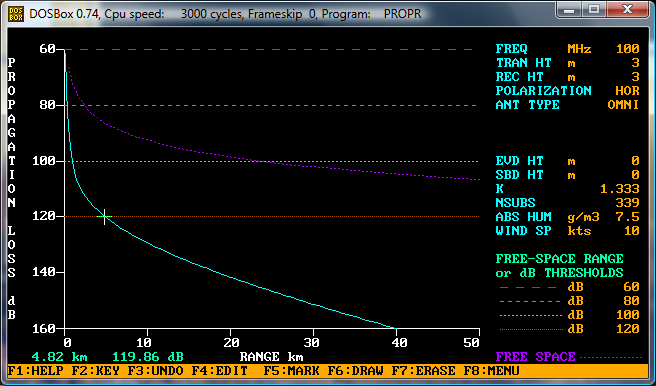Select F2:KEY in the function bar
Viewport: 656px width, 386px height.
[x=95, y=371]
